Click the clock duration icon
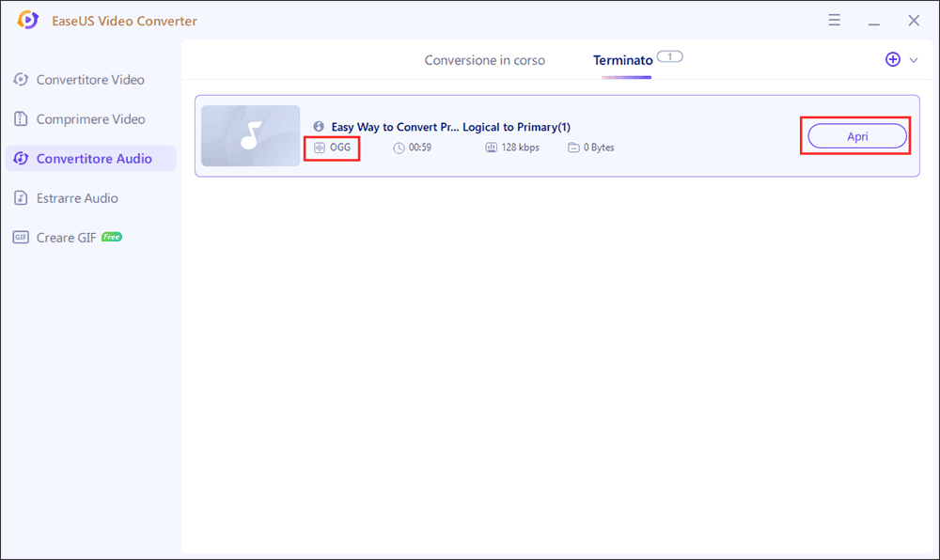This screenshot has width=940, height=560. pos(399,148)
